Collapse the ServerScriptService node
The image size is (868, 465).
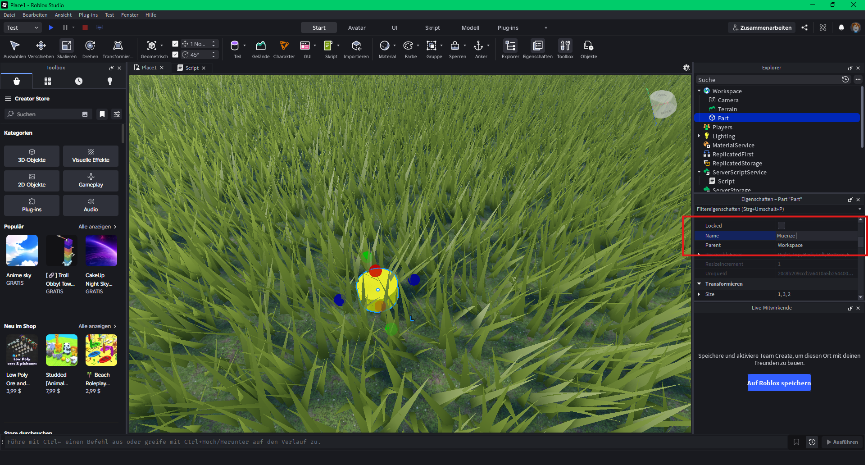[699, 172]
